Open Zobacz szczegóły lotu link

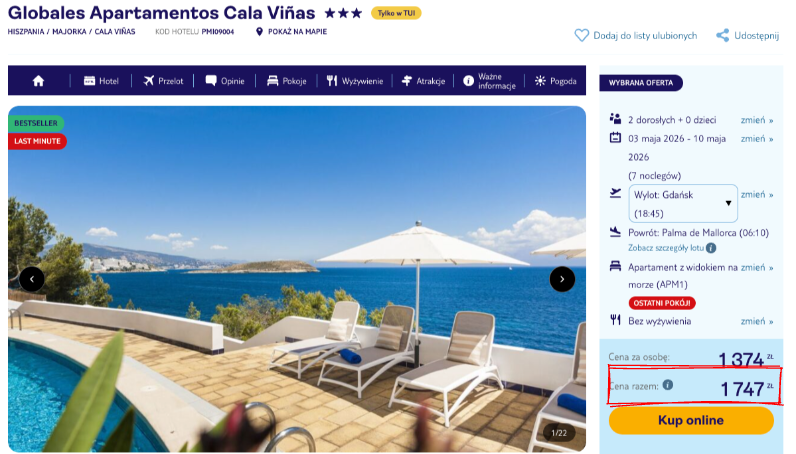point(668,248)
